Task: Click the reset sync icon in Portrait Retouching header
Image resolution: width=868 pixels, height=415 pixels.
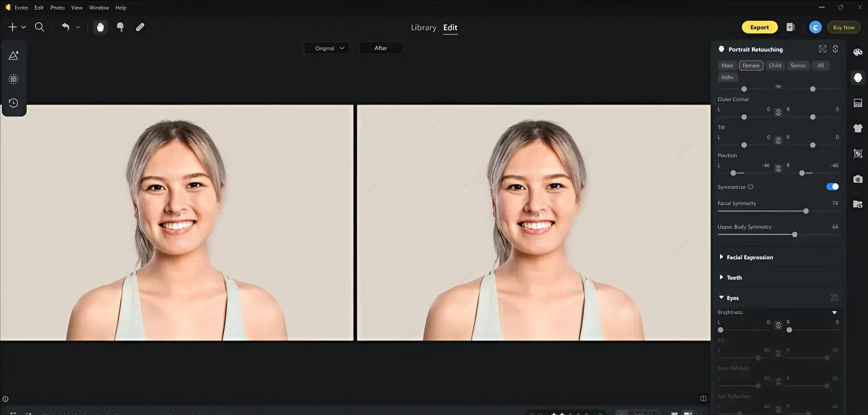Action: tap(835, 49)
